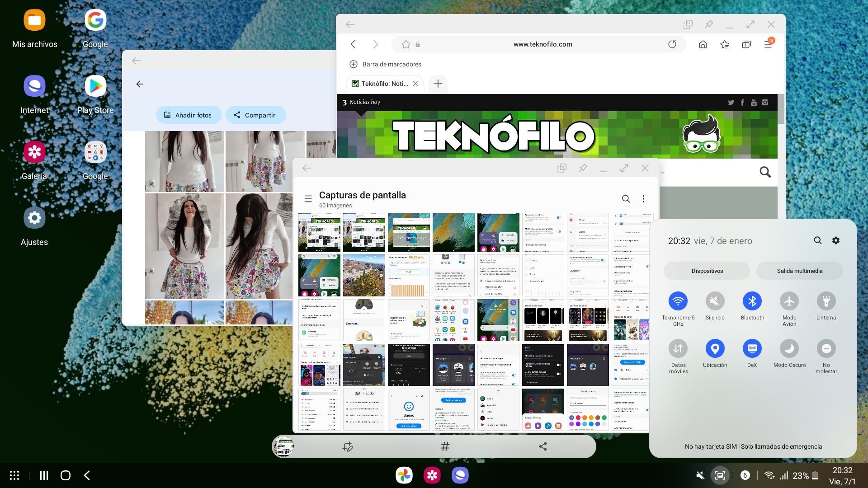Open Teknófilo Twitter link
This screenshot has width=868, height=488.
tap(731, 103)
